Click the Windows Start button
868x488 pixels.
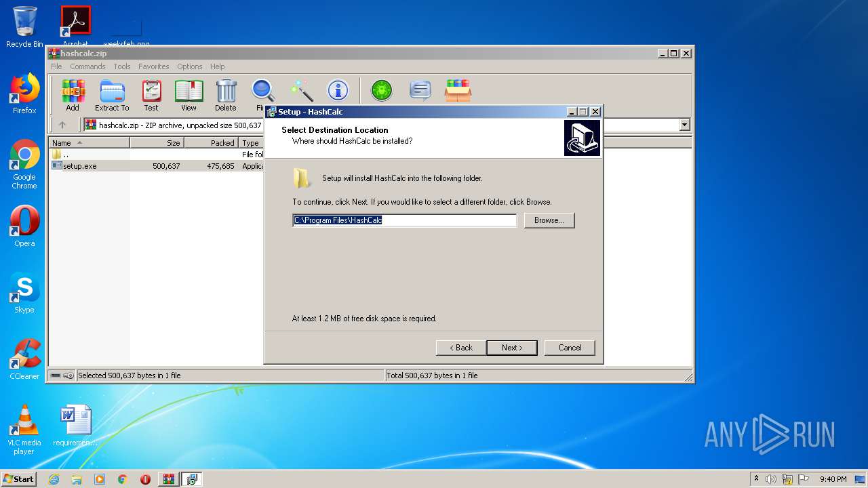[x=19, y=479]
